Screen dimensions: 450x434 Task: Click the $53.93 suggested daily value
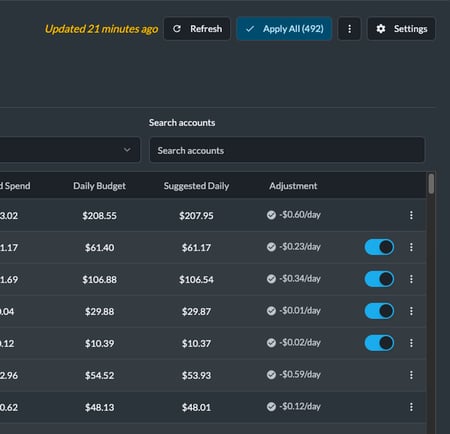[x=196, y=375]
